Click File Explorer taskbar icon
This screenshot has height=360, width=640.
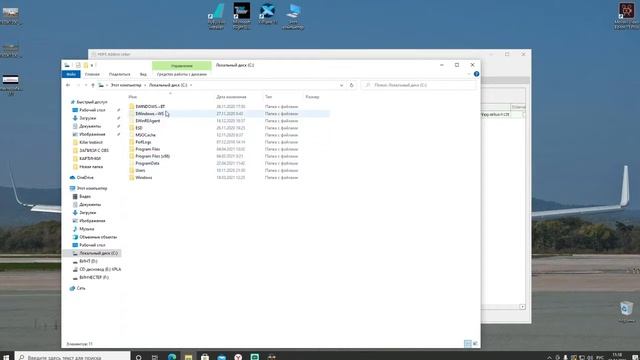[188, 357]
